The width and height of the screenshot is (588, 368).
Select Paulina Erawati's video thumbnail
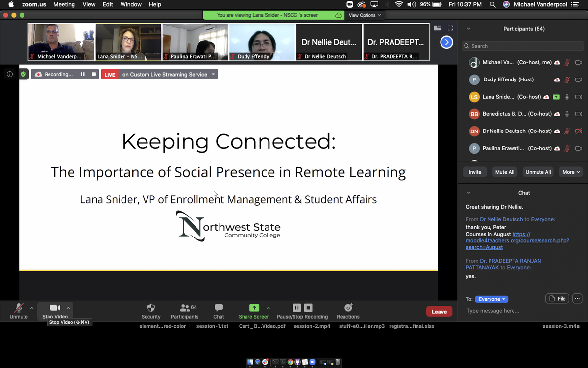[195, 42]
